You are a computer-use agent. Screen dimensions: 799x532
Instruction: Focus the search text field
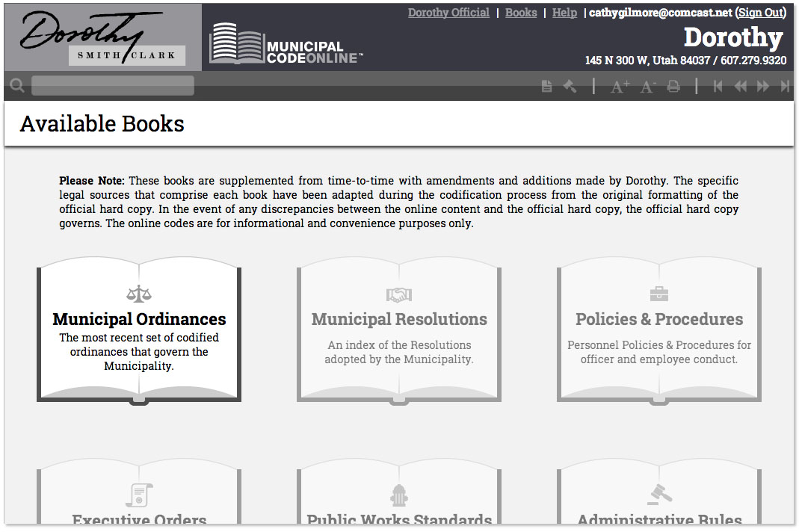[113, 86]
